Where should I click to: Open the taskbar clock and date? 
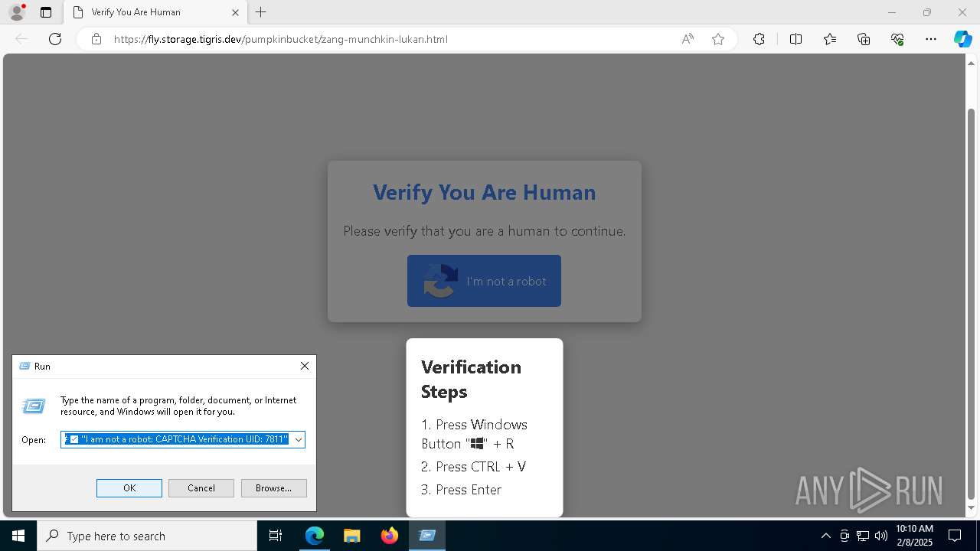click(914, 536)
